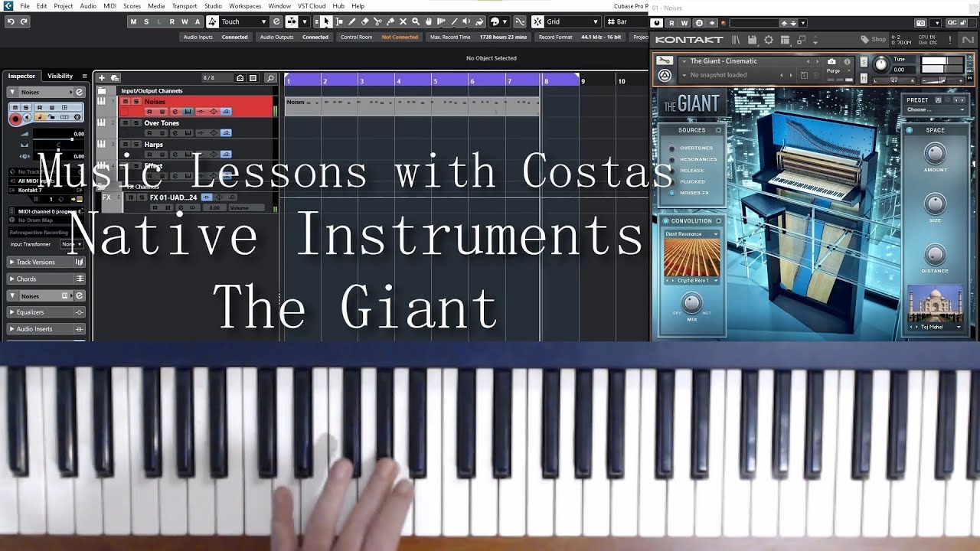Adjust the Convolution Mix knob
The height and width of the screenshot is (551, 980).
point(692,302)
